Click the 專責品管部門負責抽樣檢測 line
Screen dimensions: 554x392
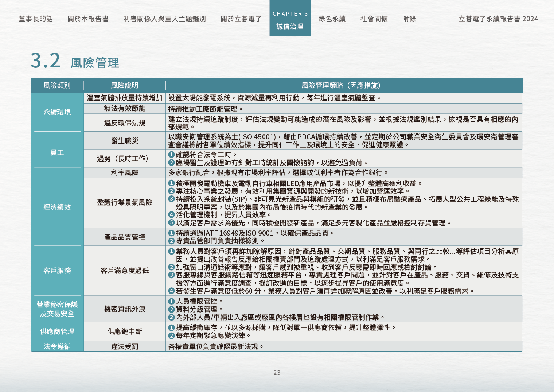click(x=217, y=241)
